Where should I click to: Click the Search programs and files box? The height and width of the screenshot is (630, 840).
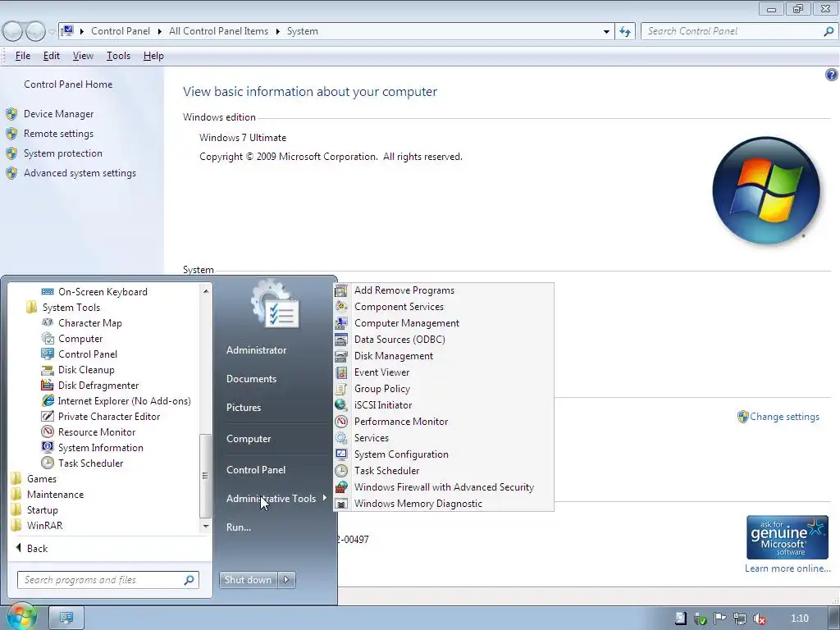point(107,580)
